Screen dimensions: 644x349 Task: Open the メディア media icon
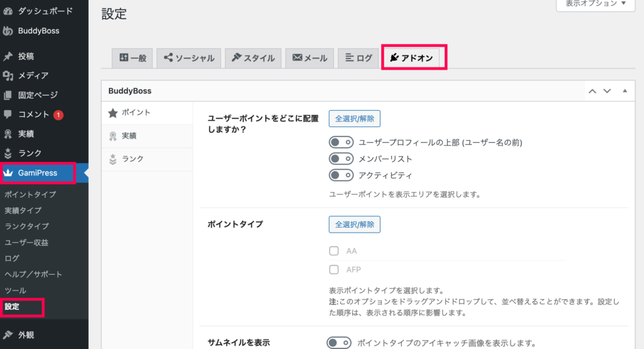pyautogui.click(x=8, y=75)
